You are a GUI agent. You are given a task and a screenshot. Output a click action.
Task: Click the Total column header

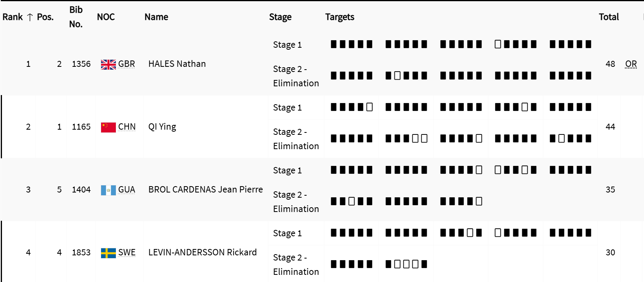click(x=609, y=17)
